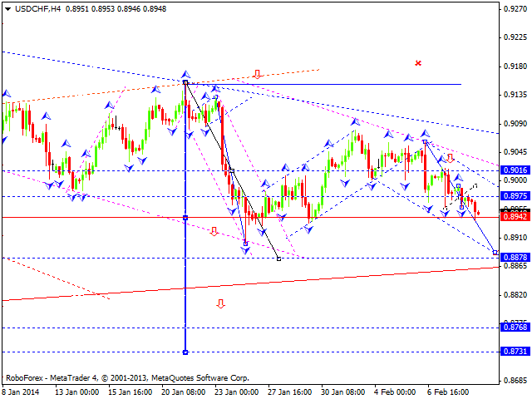532x399 pixels.
Task: Select top handle of blue vertical line
Action: (x=185, y=82)
